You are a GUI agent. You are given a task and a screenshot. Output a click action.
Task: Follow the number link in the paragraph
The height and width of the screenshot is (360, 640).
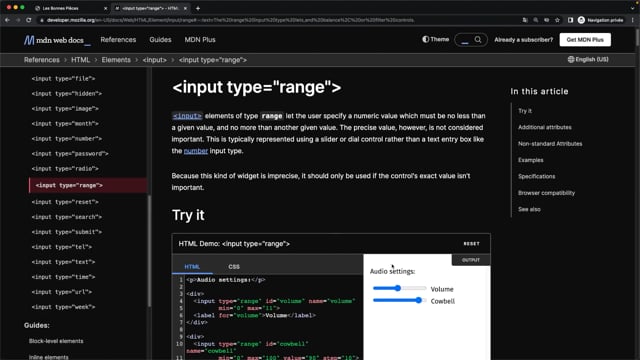(x=196, y=151)
